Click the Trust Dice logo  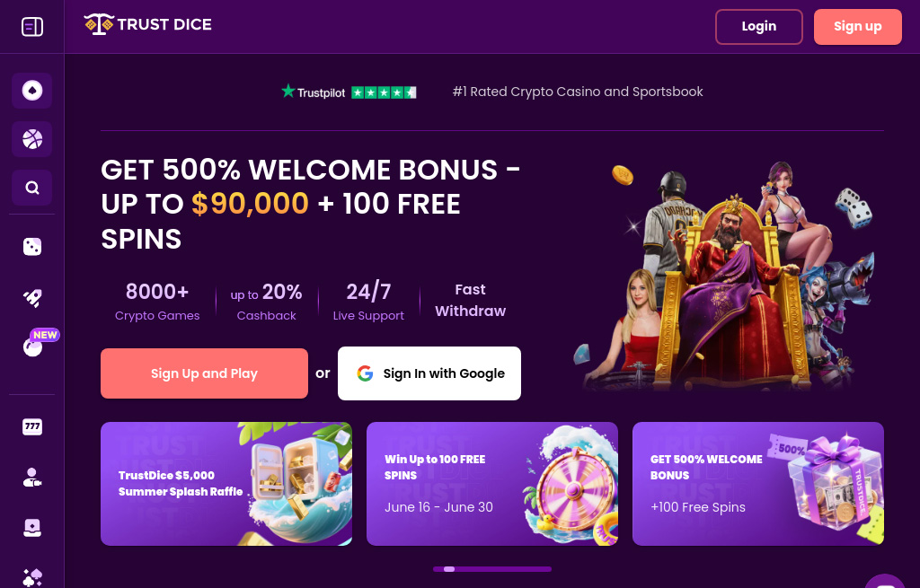pyautogui.click(x=148, y=24)
